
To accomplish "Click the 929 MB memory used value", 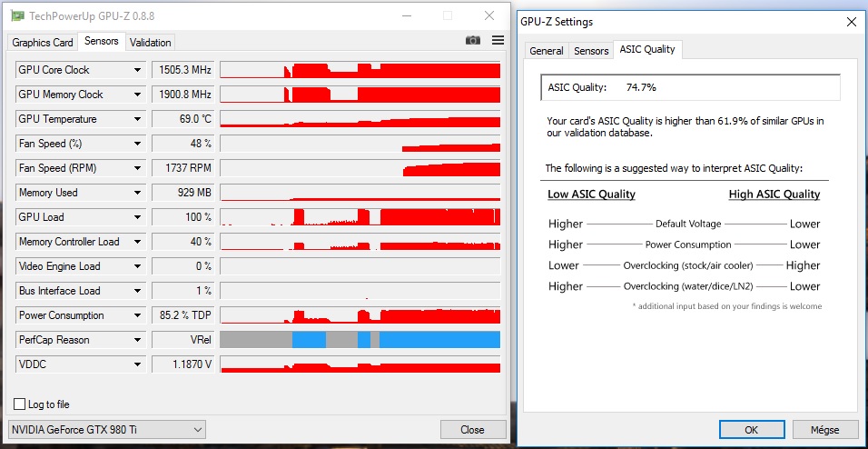I will click(183, 193).
